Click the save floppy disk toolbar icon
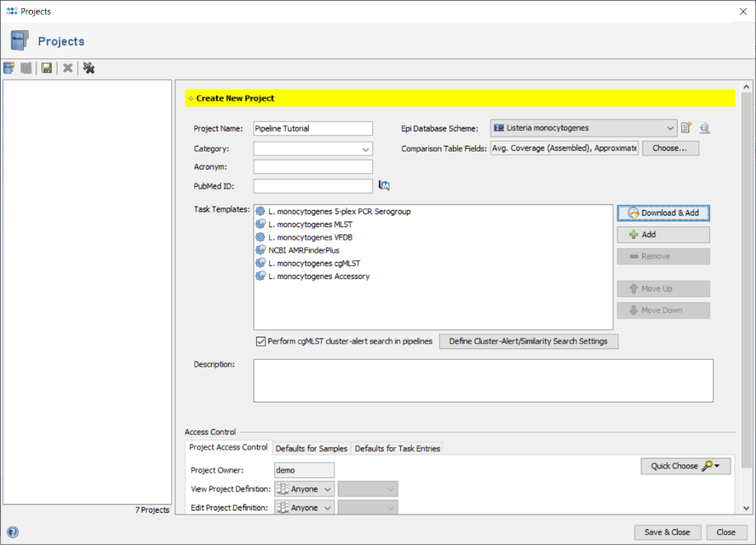The width and height of the screenshot is (756, 545). click(x=47, y=68)
